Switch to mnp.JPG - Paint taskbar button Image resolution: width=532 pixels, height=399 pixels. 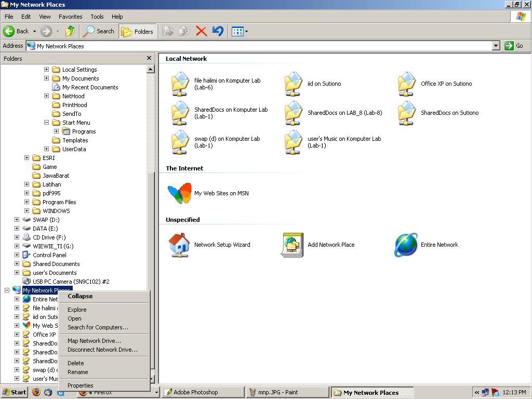coord(288,392)
